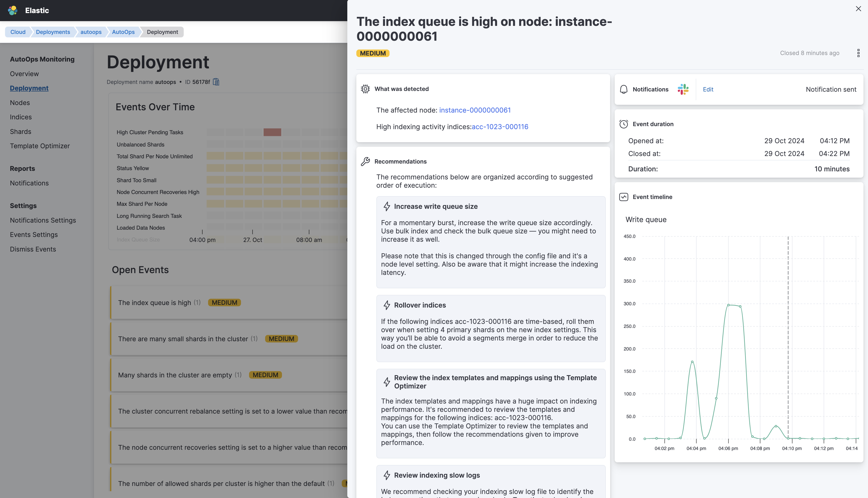
Task: Click the Event timeline chart icon
Action: 623,197
